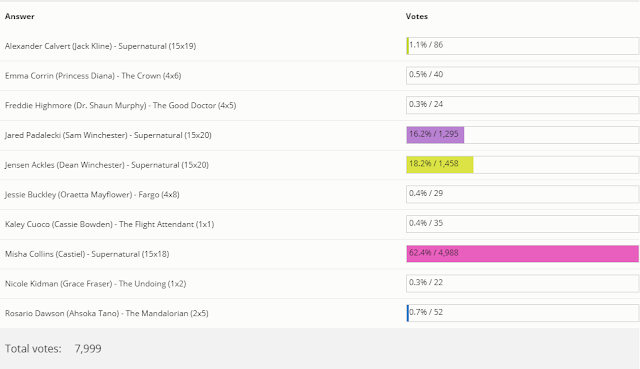Click Kaley Cuoco The Flight Attendant entry
640x369 pixels.
[x=109, y=224]
